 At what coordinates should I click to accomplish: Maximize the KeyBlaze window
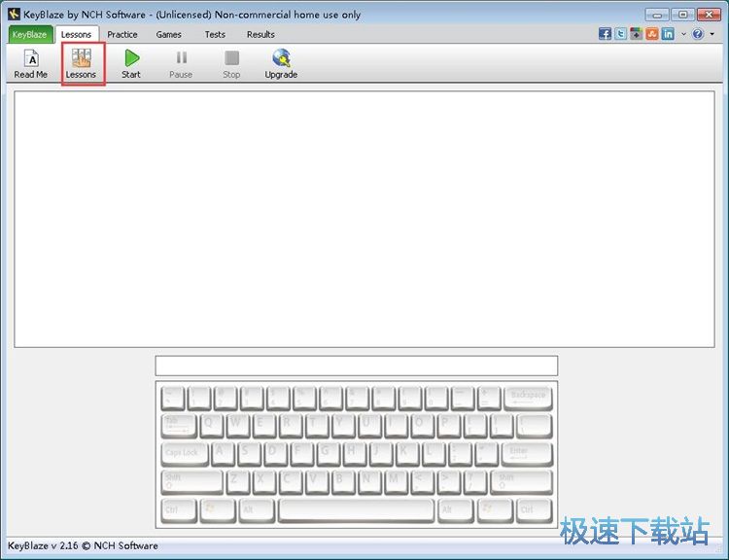(x=682, y=15)
